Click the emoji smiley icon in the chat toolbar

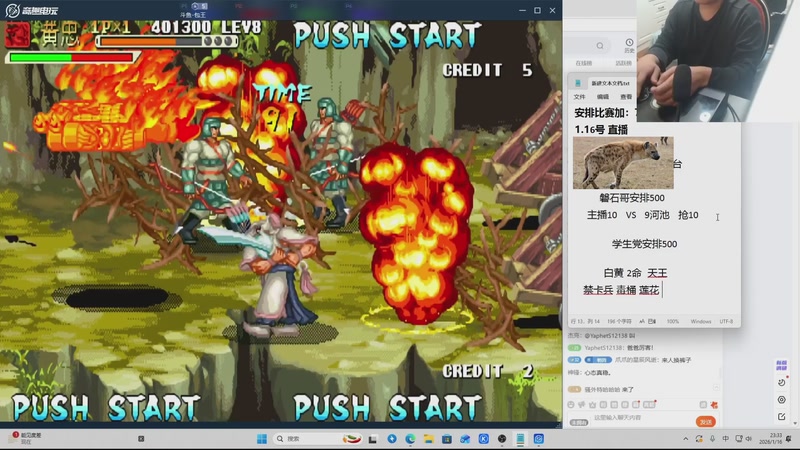pos(571,405)
